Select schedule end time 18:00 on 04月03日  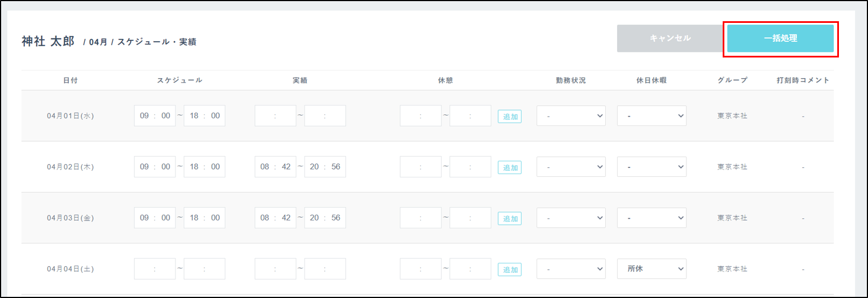[x=205, y=218]
